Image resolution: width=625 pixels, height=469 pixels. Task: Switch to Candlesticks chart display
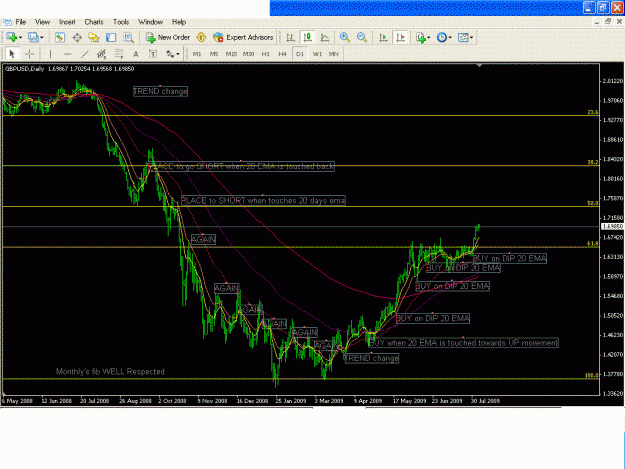(x=307, y=37)
